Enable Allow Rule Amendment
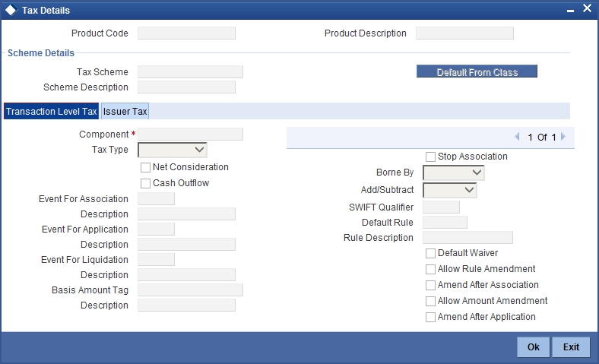The width and height of the screenshot is (599, 364). [x=431, y=269]
